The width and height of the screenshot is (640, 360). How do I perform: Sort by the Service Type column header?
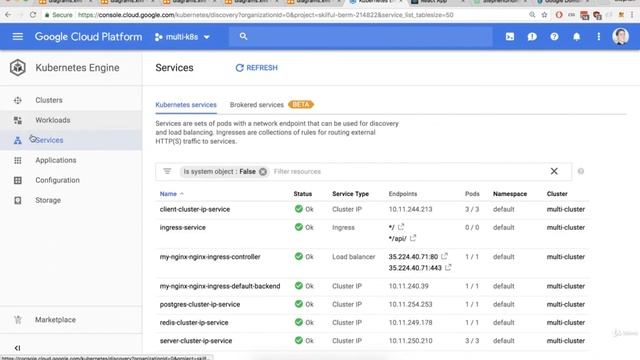point(350,194)
